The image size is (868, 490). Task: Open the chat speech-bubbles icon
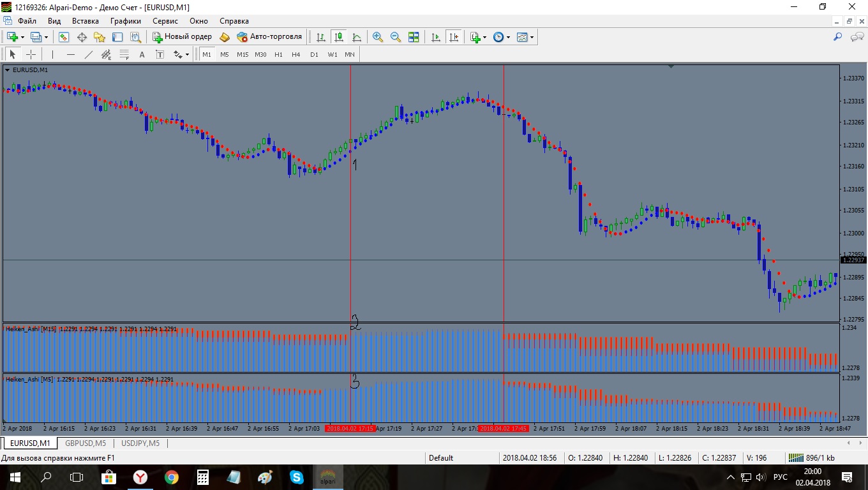tap(857, 37)
